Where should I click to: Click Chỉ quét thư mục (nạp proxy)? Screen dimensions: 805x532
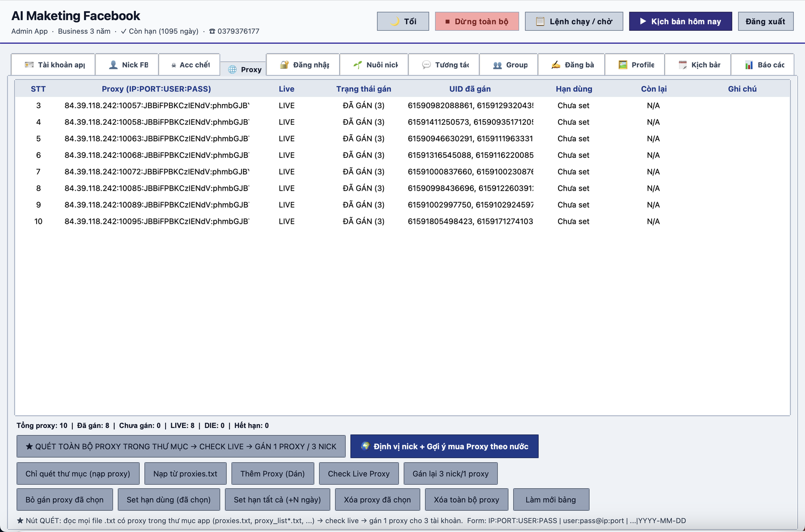[x=78, y=474]
